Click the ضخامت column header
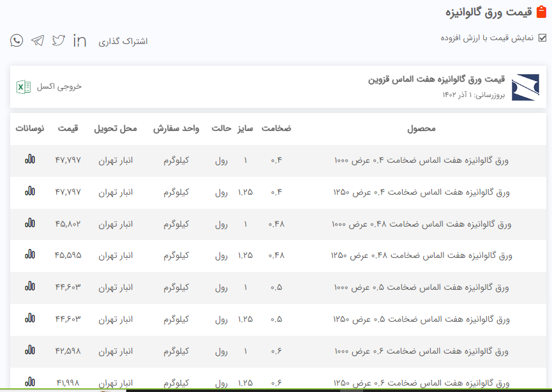 (x=276, y=128)
